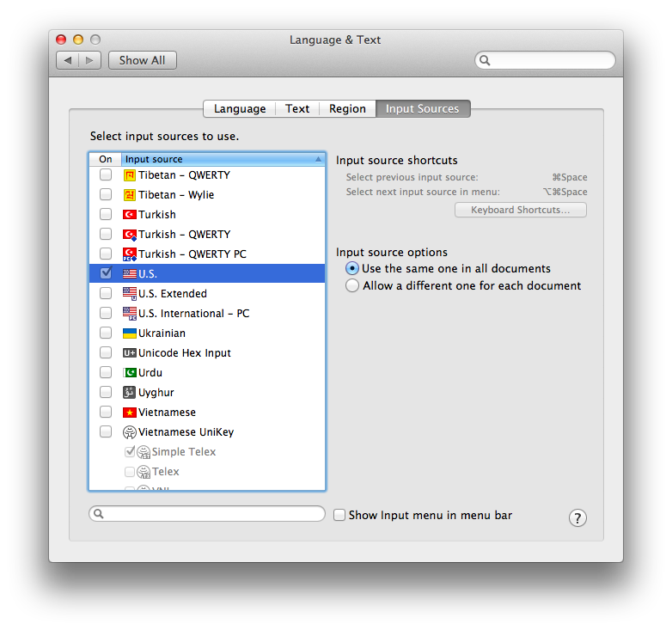Select the Urdu row text
The width and height of the screenshot is (672, 630).
coord(150,373)
